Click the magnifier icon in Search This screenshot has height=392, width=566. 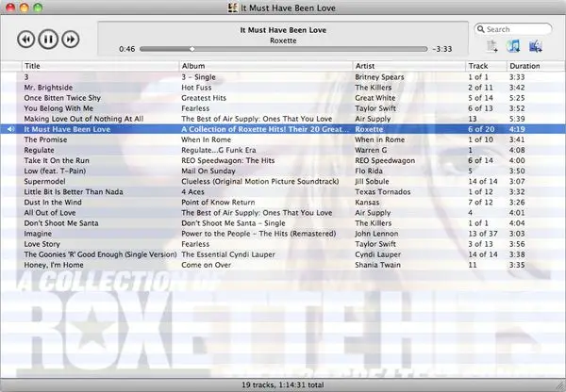pyautogui.click(x=480, y=29)
